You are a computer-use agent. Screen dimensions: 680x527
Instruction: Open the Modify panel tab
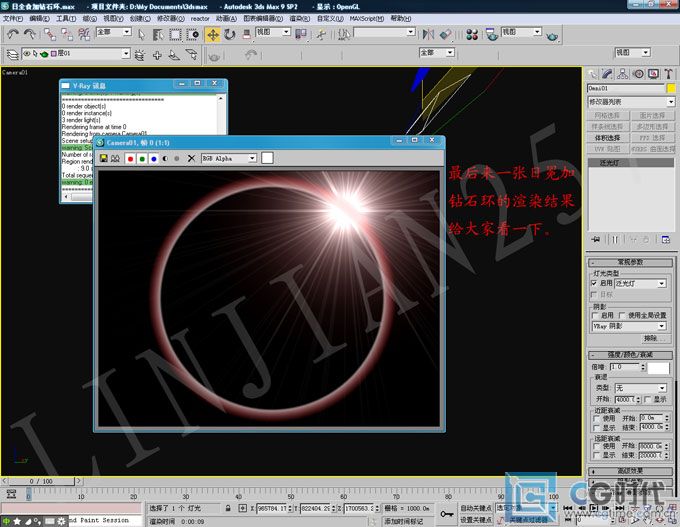[x=607, y=74]
